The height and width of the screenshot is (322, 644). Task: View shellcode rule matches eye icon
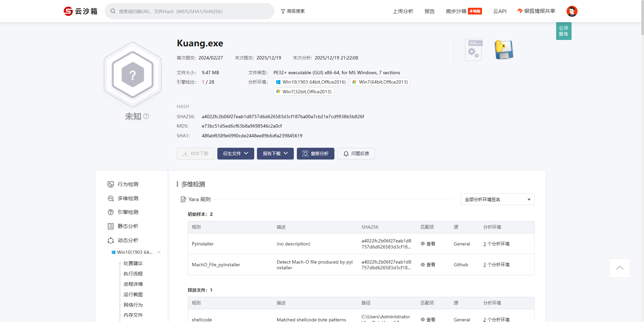423,320
